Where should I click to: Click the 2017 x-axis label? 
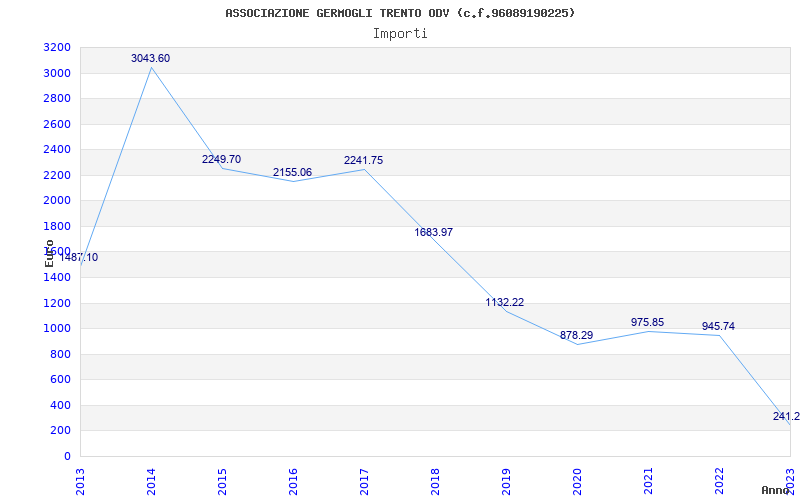[364, 482]
